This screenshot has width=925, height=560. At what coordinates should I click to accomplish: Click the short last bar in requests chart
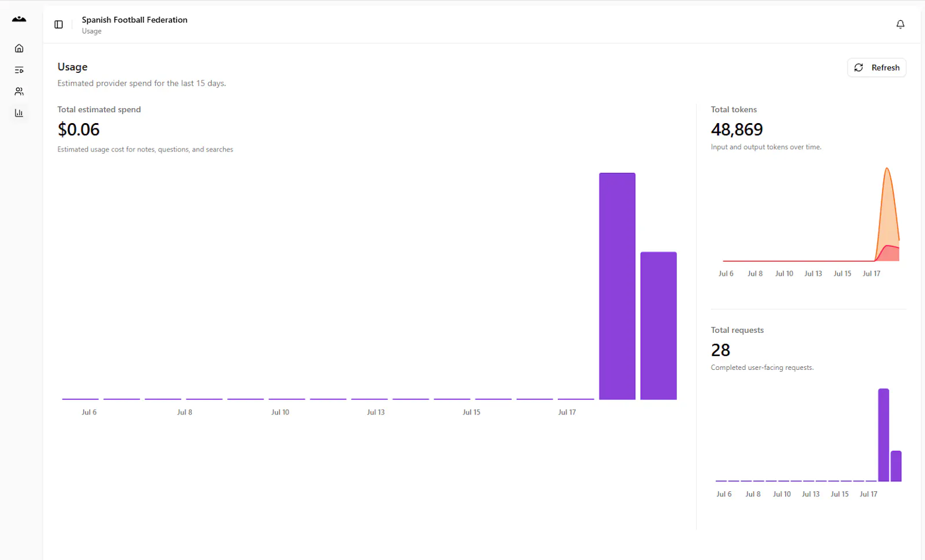pyautogui.click(x=896, y=466)
